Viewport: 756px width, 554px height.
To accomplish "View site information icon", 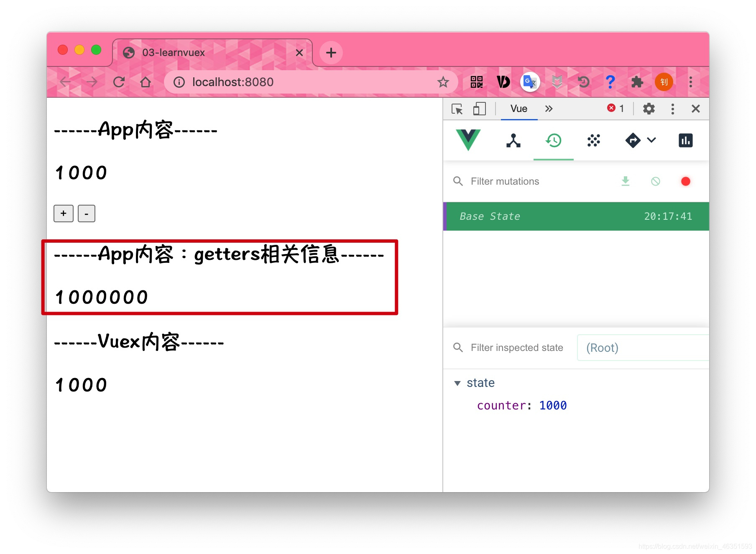I will (x=179, y=82).
